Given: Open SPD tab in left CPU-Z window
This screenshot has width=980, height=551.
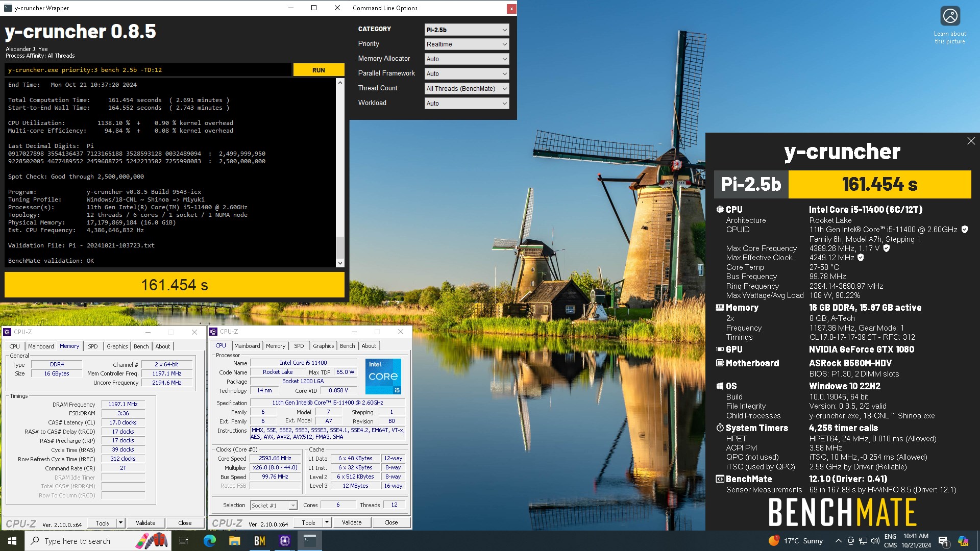Looking at the screenshot, I should tap(92, 346).
